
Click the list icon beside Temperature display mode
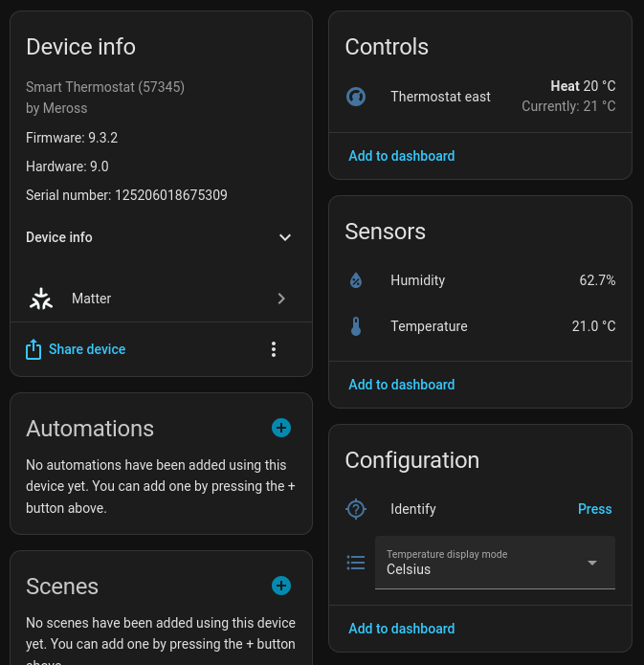[x=356, y=563]
